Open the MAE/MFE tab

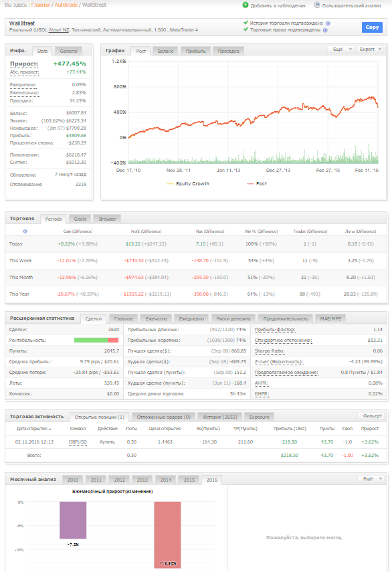pyautogui.click(x=330, y=318)
